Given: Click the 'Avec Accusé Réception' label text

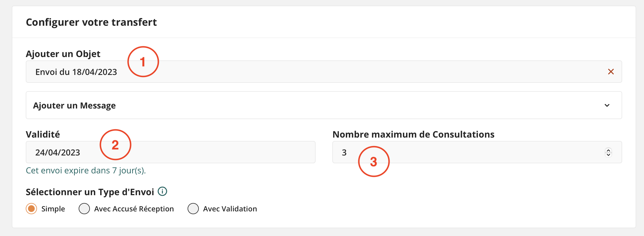Looking at the screenshot, I should tap(134, 209).
